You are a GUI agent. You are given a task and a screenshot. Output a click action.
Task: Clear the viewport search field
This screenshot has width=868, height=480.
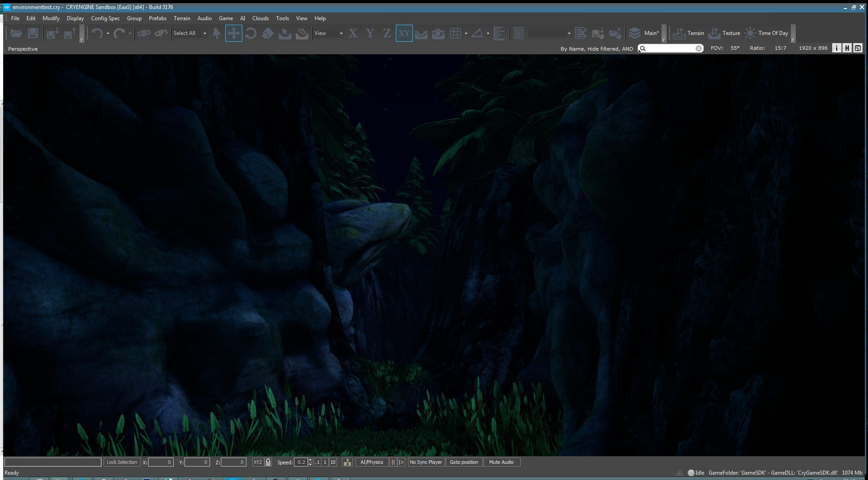pos(699,48)
